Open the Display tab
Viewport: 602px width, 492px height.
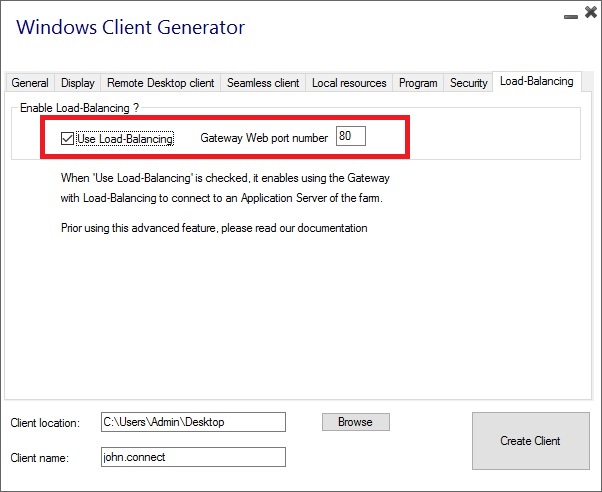point(78,83)
